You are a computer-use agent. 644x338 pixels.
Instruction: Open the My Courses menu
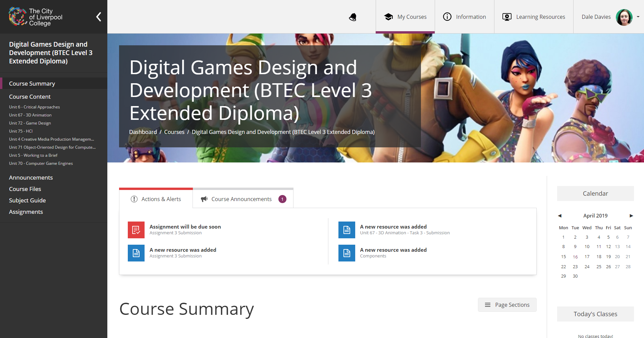tap(405, 17)
